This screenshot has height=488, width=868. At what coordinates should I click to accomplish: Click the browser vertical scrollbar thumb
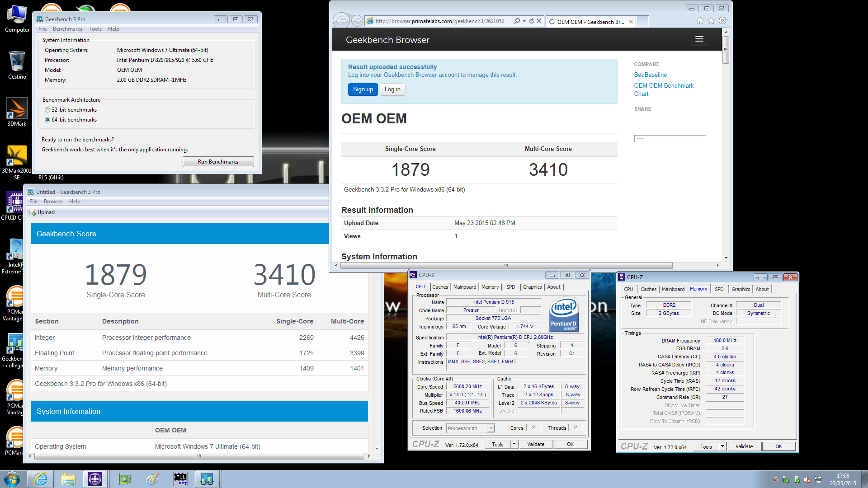726,50
